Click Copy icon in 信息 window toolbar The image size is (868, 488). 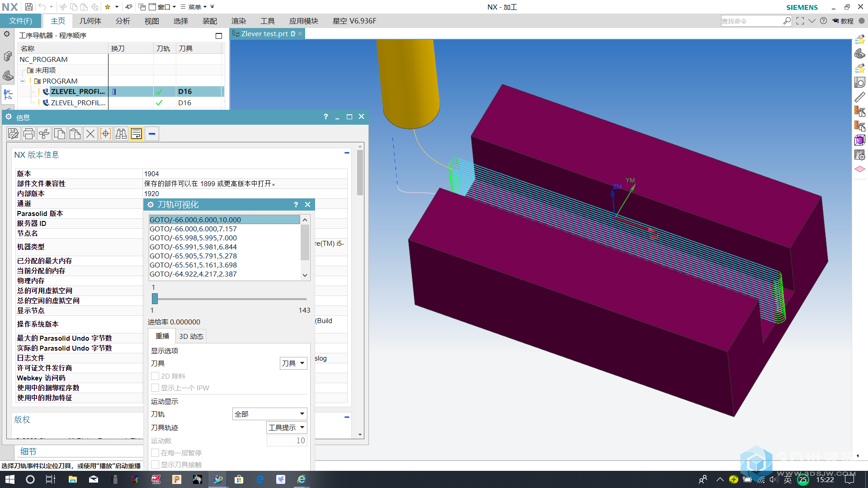tap(60, 134)
